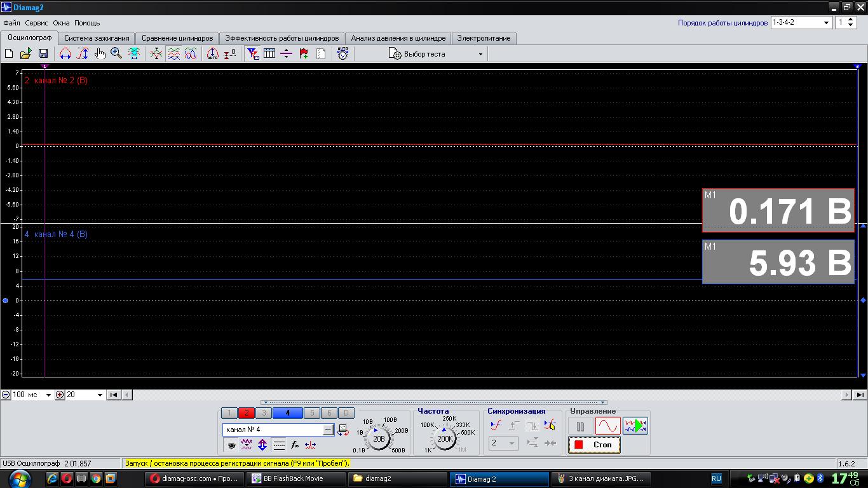868x488 pixels.
Task: Click the red-blue sine overlap icon
Action: 191,54
